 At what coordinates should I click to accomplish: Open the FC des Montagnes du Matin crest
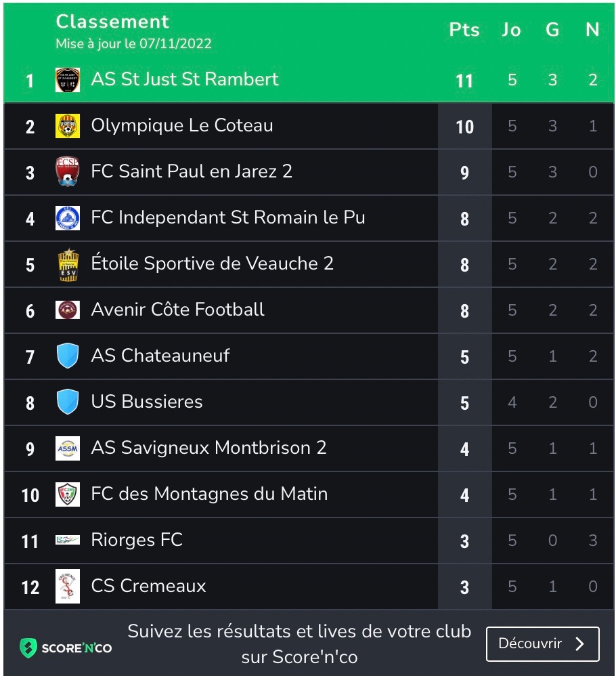68,494
